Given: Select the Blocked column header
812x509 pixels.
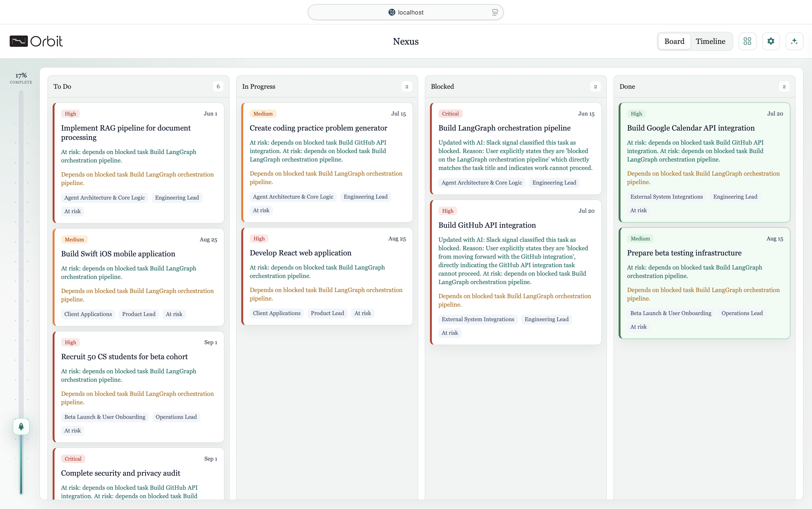Looking at the screenshot, I should [442, 87].
